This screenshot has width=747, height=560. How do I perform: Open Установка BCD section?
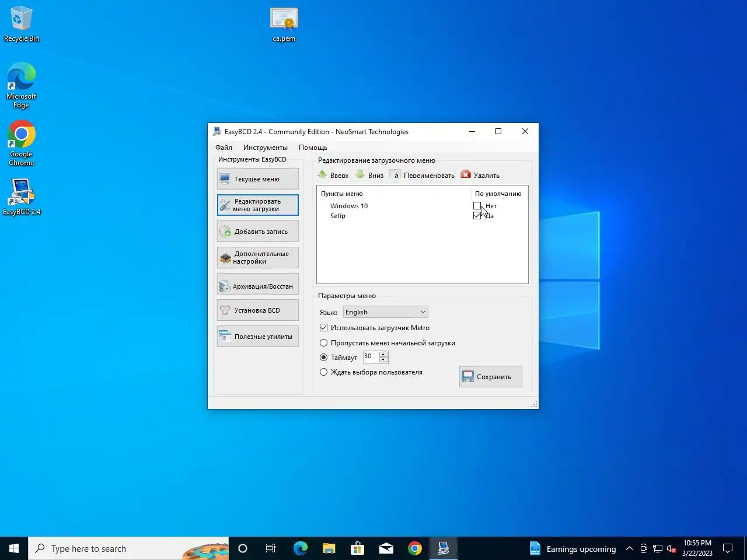click(x=257, y=310)
